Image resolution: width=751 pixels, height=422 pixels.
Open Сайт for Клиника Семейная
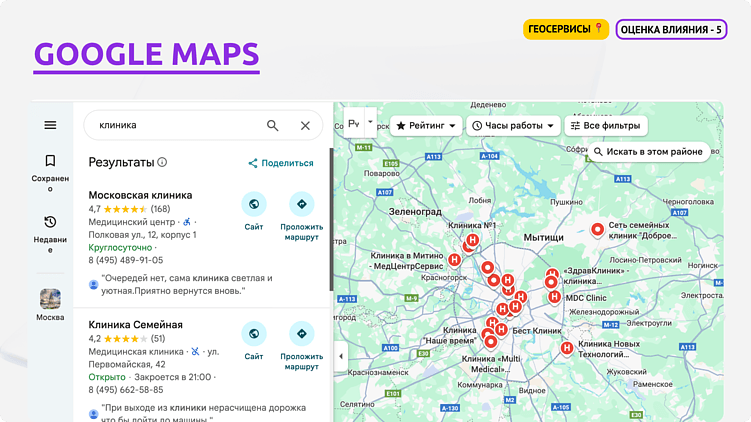(x=254, y=333)
